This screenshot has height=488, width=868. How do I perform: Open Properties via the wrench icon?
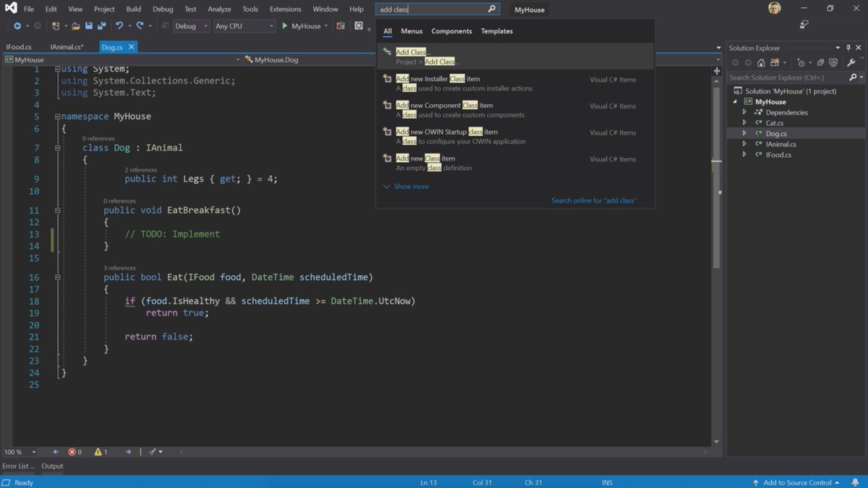[x=851, y=63]
